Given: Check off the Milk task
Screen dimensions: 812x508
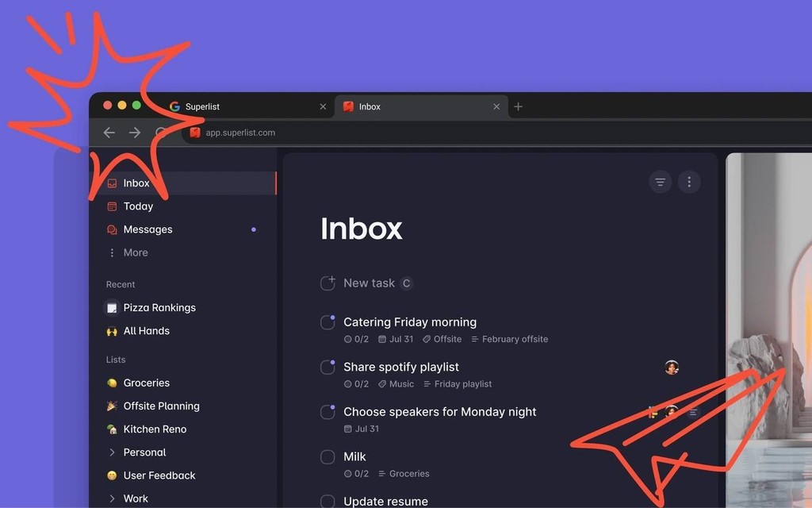Looking at the screenshot, I should tap(327, 456).
